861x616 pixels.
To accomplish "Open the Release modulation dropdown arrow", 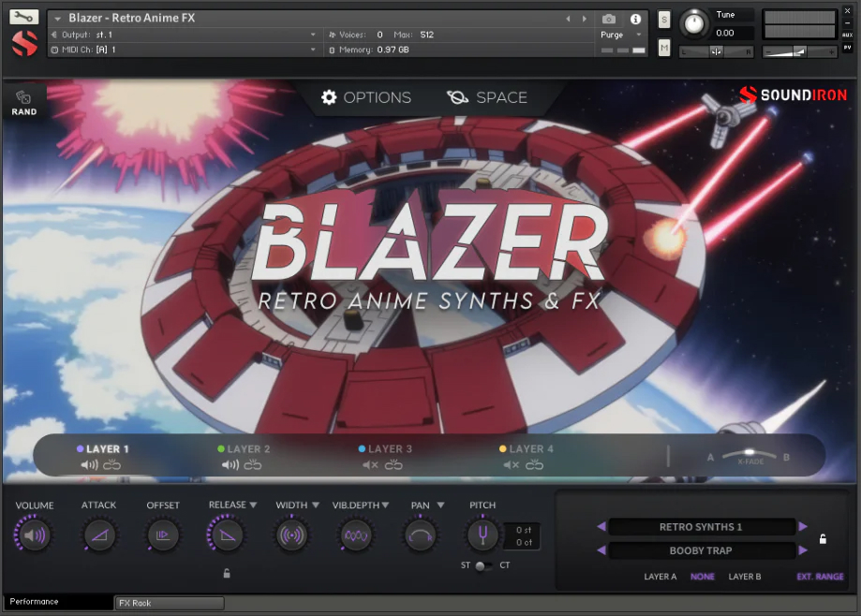I will click(x=253, y=505).
